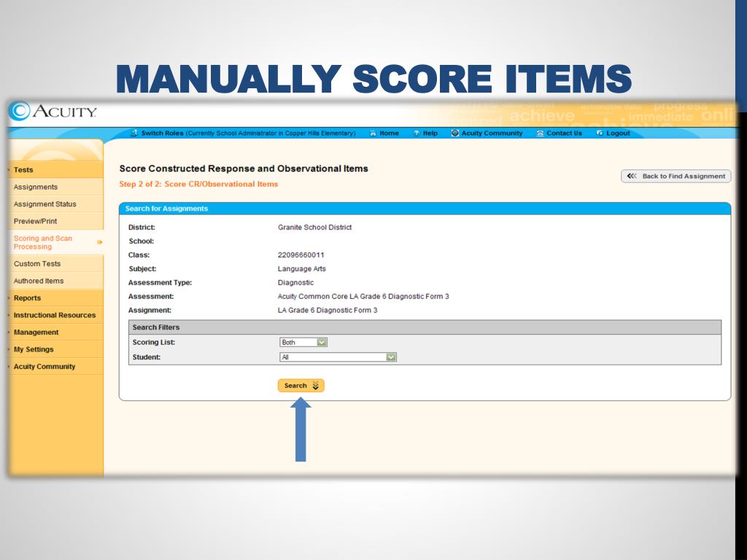Select Scoring and Scan Processing
This screenshot has width=747, height=560.
(55, 242)
